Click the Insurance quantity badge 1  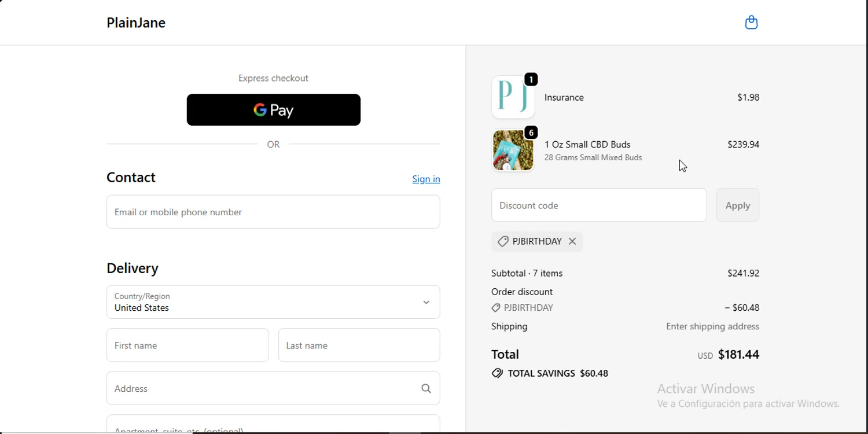click(x=531, y=79)
